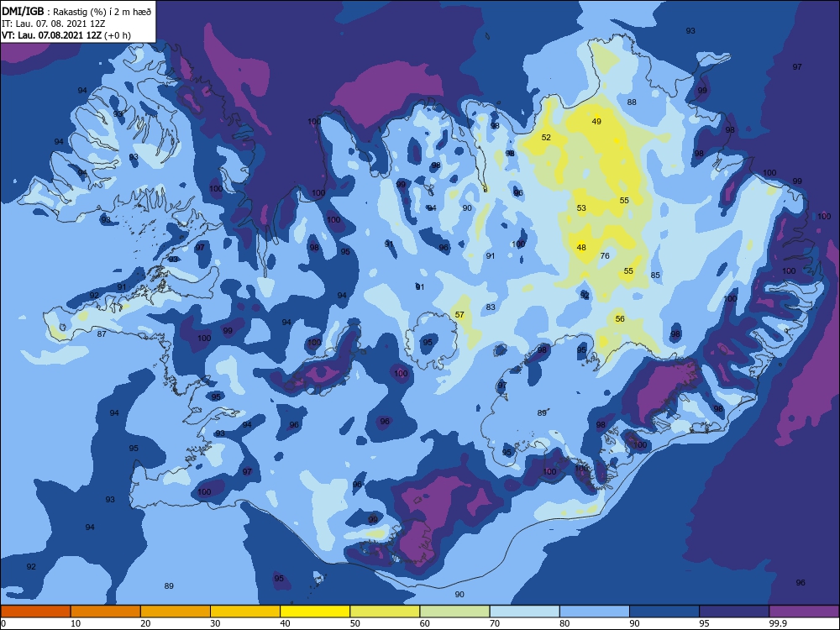Viewport: 840px width, 630px height.
Task: Click the 'VT: Lau. 07.08.2021 12Z (+0 h)' line
Action: point(66,35)
